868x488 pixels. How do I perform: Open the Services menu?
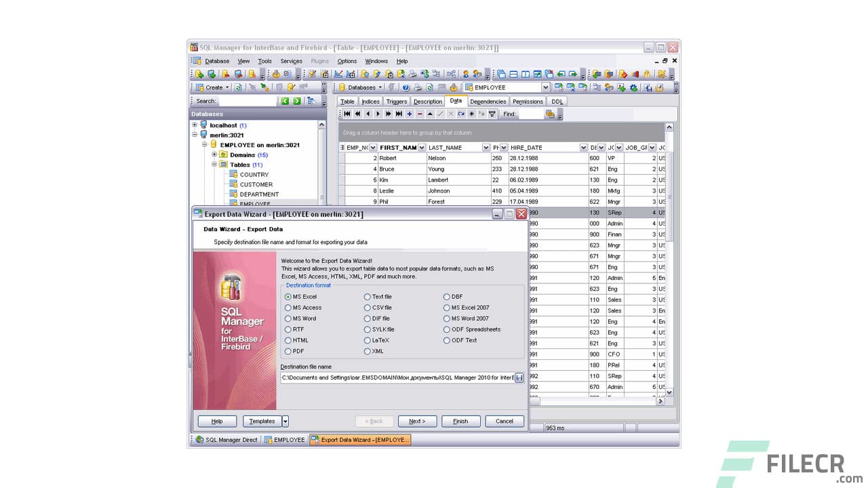pos(291,61)
